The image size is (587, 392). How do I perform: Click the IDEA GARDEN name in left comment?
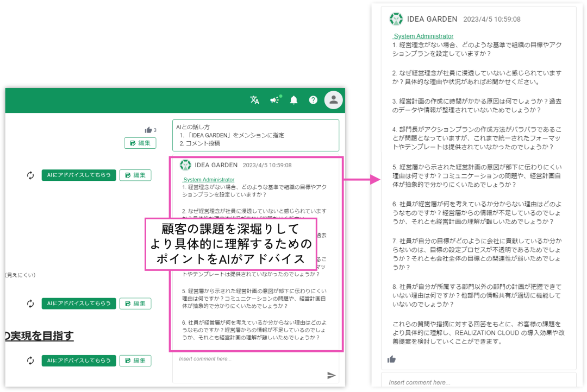coord(216,165)
